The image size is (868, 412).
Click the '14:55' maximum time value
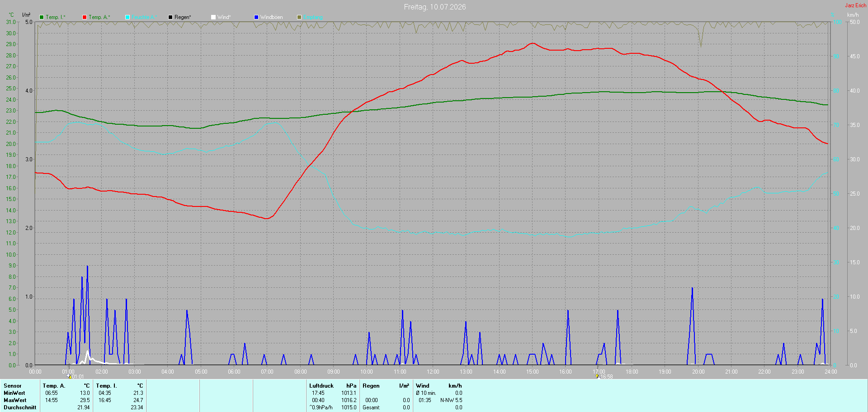coord(52,400)
